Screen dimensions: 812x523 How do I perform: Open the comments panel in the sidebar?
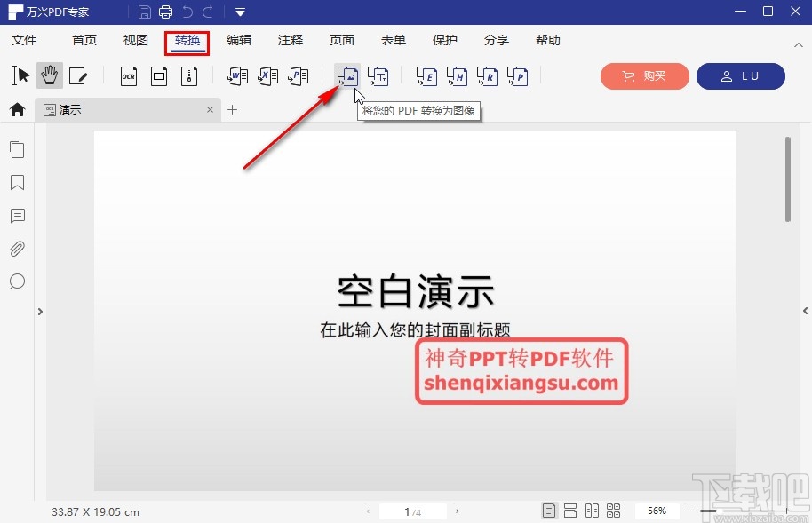tap(17, 216)
